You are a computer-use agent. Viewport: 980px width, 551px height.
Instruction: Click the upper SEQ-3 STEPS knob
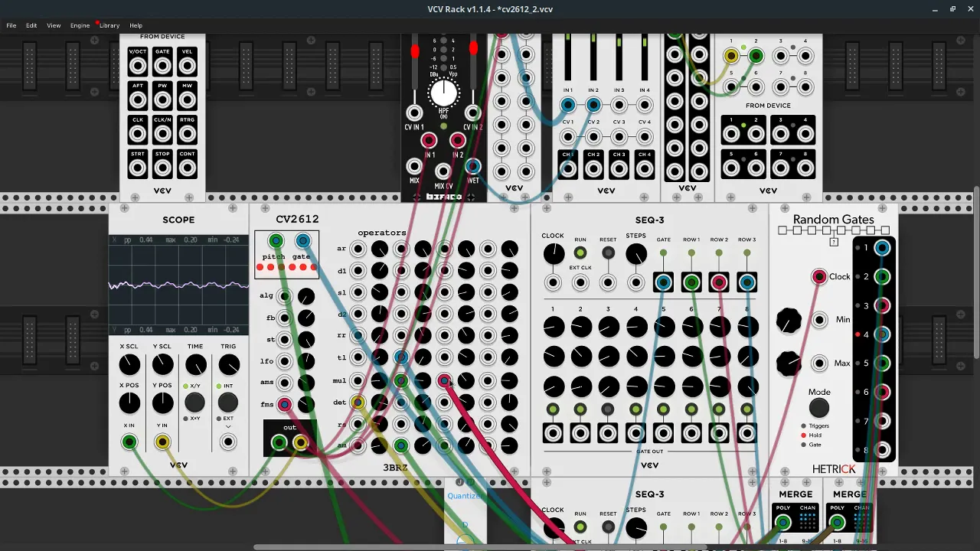636,254
